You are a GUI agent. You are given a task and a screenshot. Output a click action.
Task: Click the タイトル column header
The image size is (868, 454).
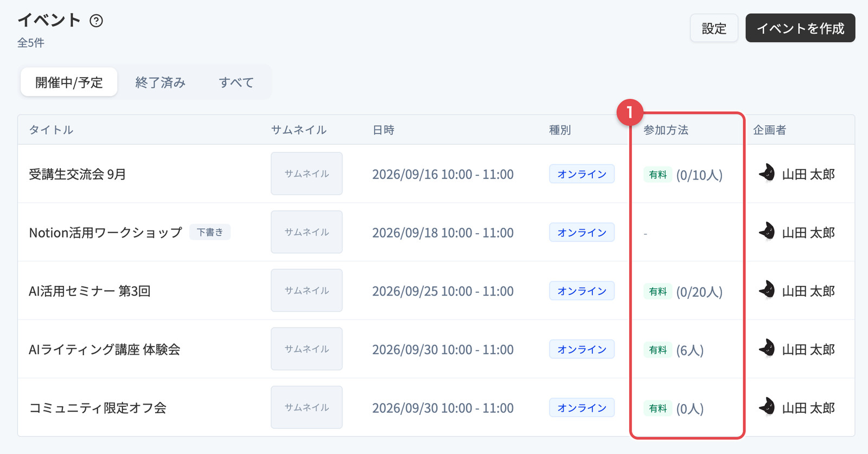[x=51, y=130]
